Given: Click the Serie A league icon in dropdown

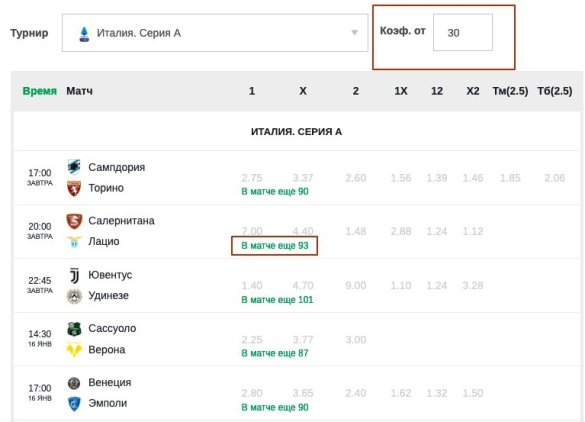Looking at the screenshot, I should [84, 34].
